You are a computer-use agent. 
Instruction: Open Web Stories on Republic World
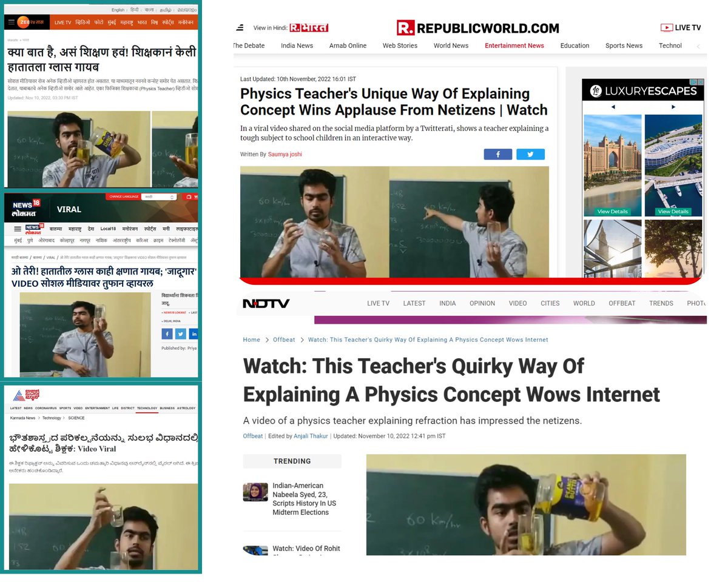pyautogui.click(x=400, y=45)
